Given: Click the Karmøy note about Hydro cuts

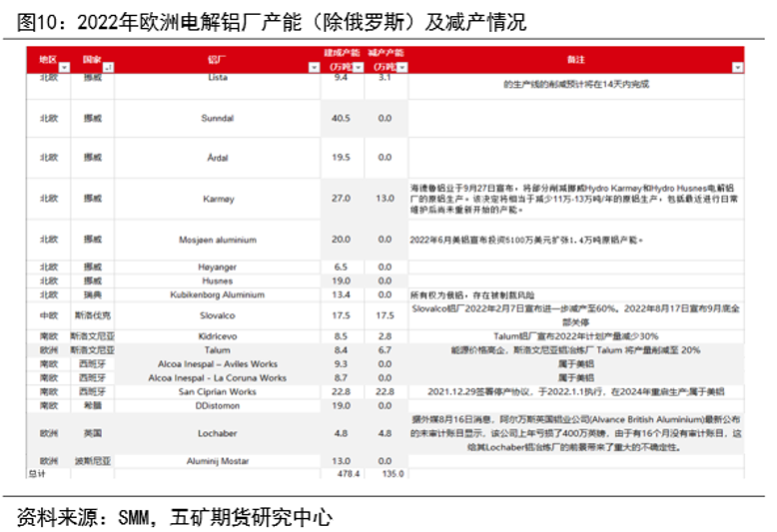Looking at the screenshot, I should pyautogui.click(x=574, y=199).
